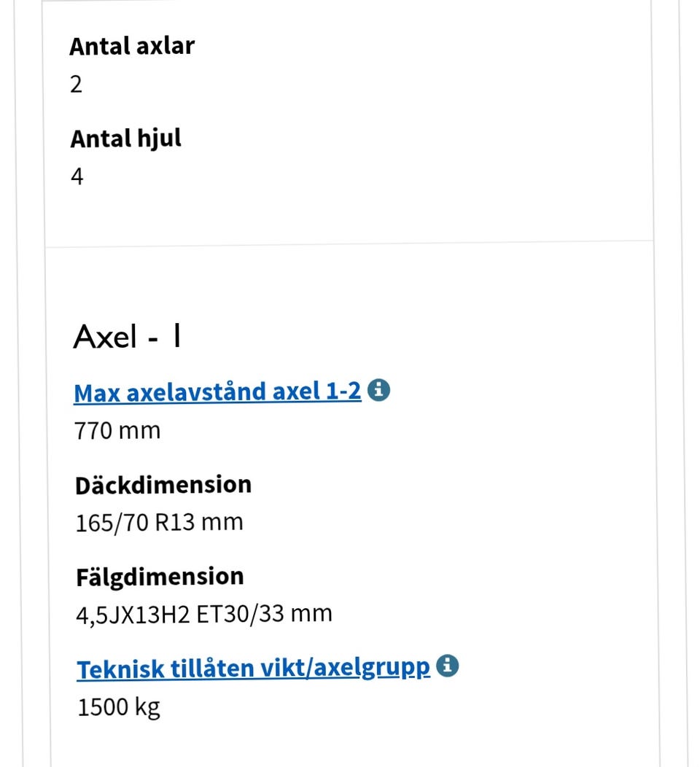Click the Axel - 1 section heading

click(127, 337)
